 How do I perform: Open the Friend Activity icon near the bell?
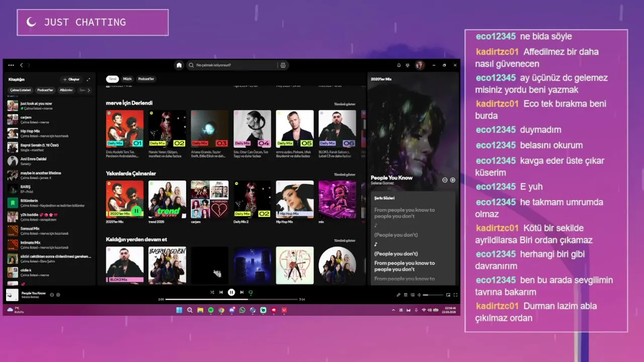tap(408, 65)
